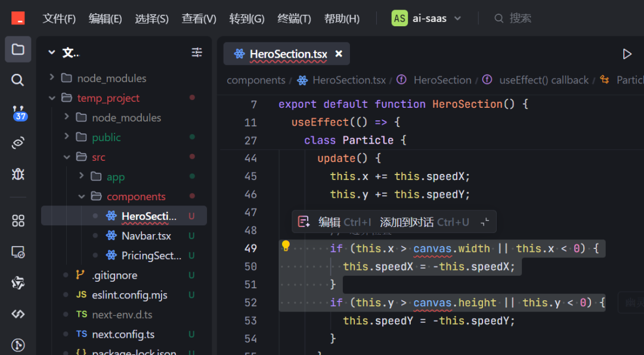Open the Extensions grid icon
644x355 pixels.
18,221
